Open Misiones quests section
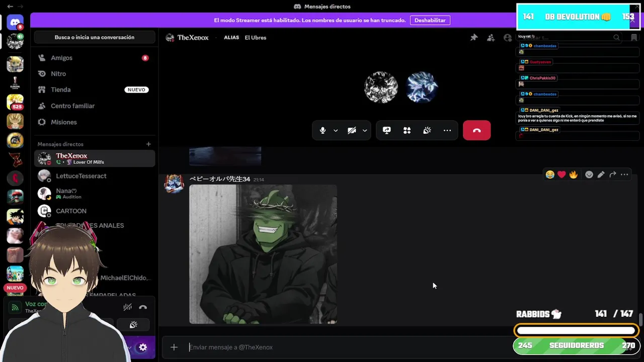This screenshot has width=644, height=362. 95,122
